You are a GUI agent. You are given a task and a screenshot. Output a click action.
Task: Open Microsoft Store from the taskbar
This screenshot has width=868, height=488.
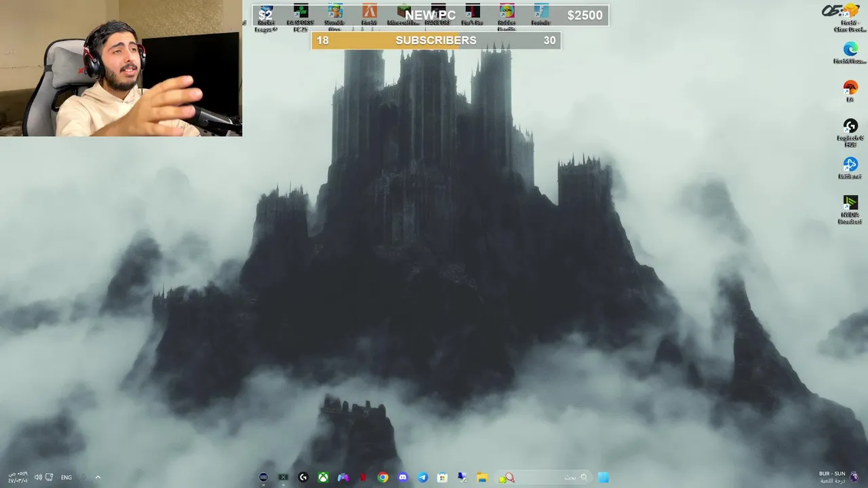click(442, 477)
